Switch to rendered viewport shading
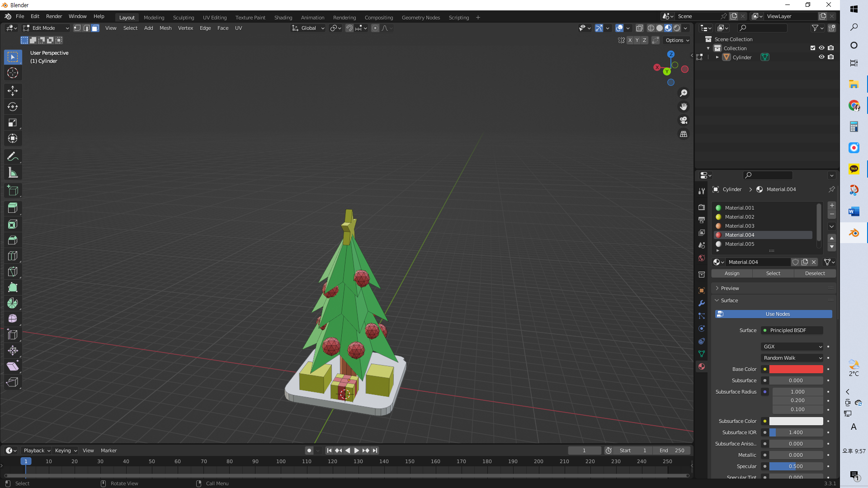 677,28
